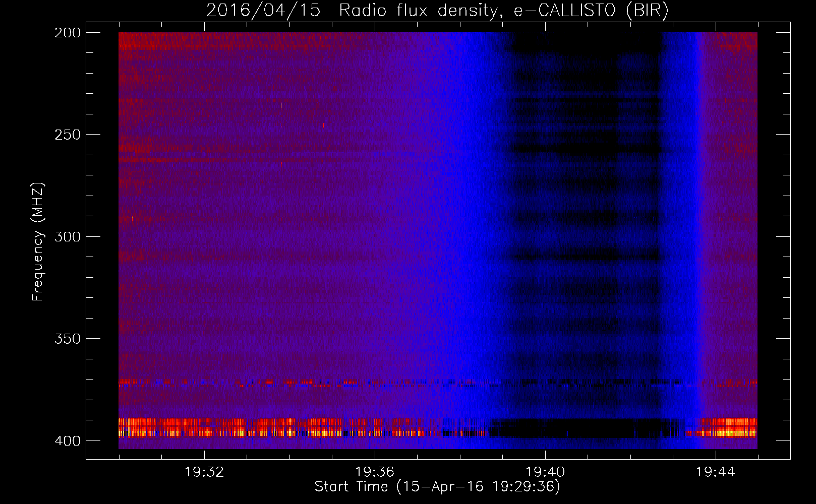
Task: Click the 19:36 time tick label
Action: point(375,472)
